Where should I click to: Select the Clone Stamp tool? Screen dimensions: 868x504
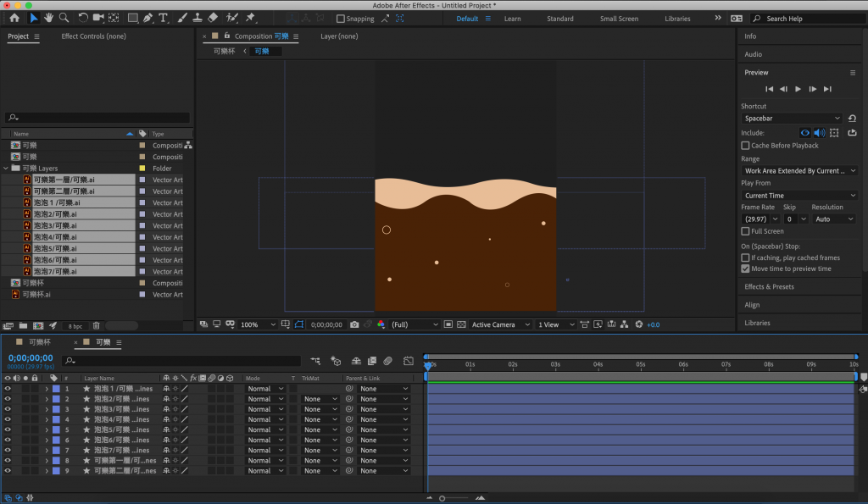197,18
